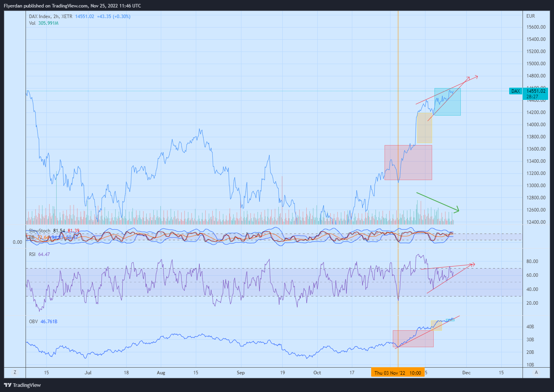This screenshot has width=554, height=392.
Task: Click the Oct label on time axis
Action: (x=317, y=373)
